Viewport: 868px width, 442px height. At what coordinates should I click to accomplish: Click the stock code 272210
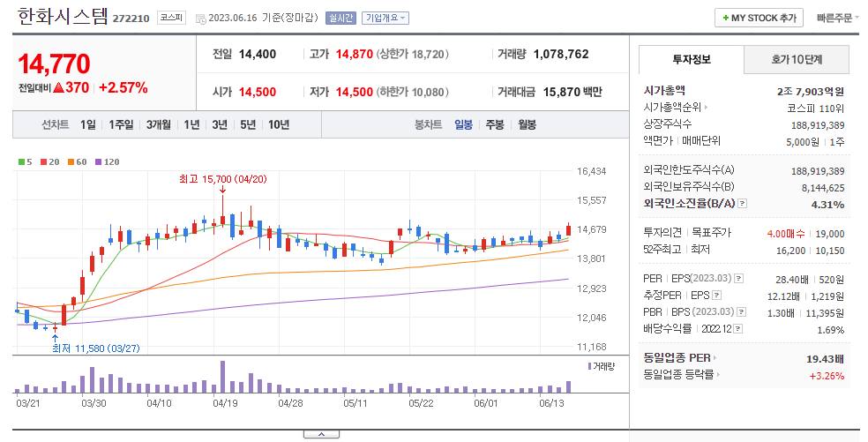(x=131, y=19)
